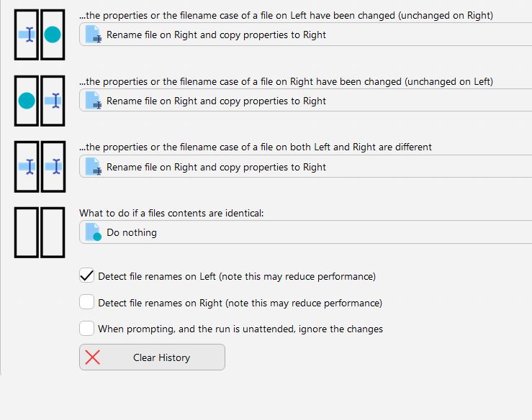Open the action dropdown for Right-changed files
Image resolution: width=532 pixels, height=420 pixels.
pos(306,101)
